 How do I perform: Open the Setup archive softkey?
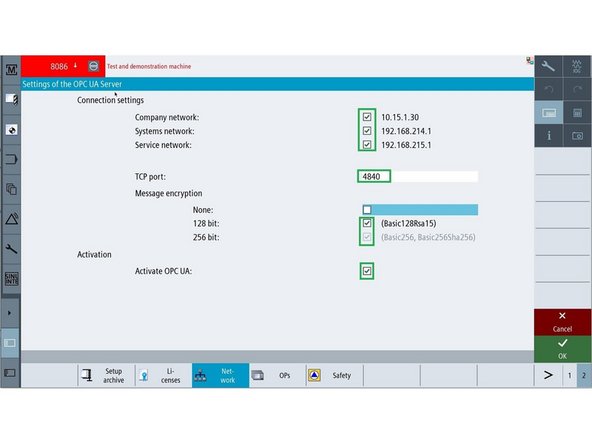pos(106,375)
